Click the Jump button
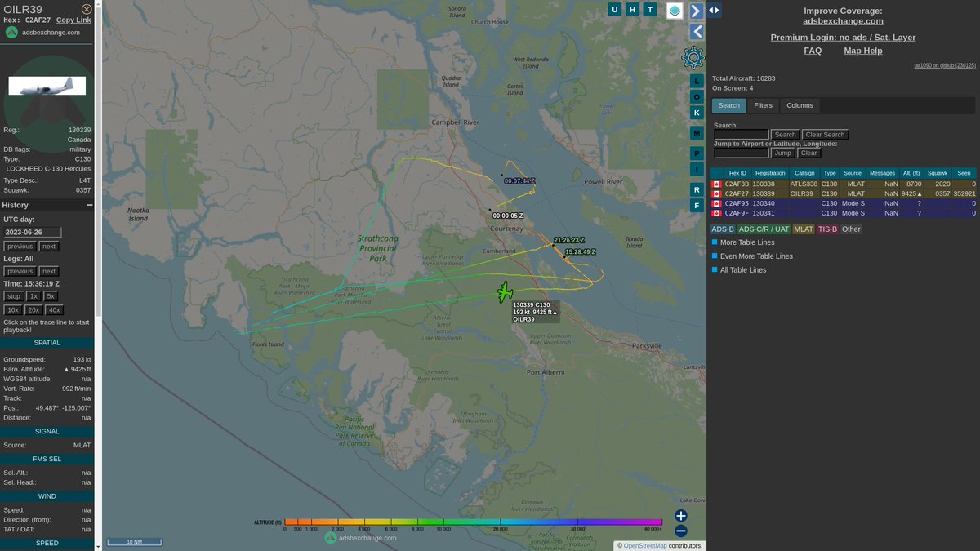Image resolution: width=980 pixels, height=551 pixels. tap(783, 153)
